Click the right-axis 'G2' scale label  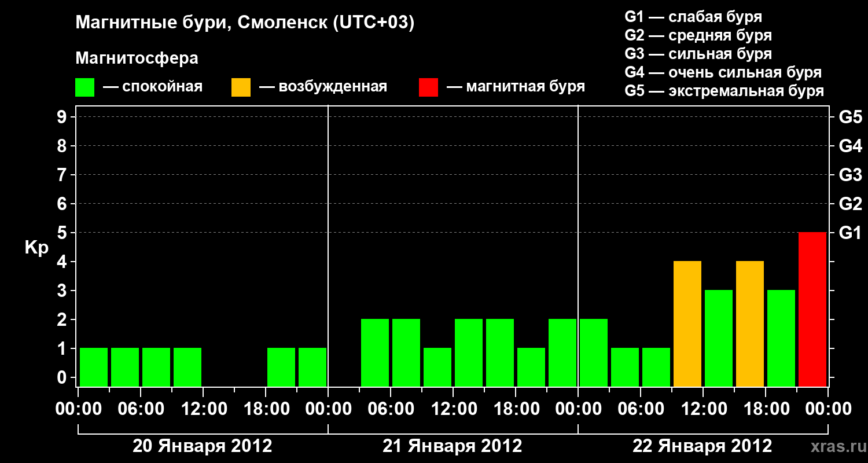[851, 204]
